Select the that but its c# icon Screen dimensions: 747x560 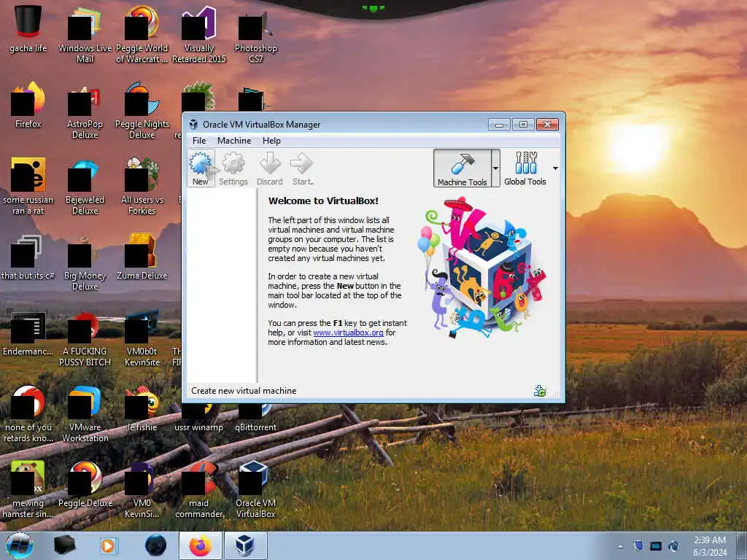pyautogui.click(x=28, y=257)
